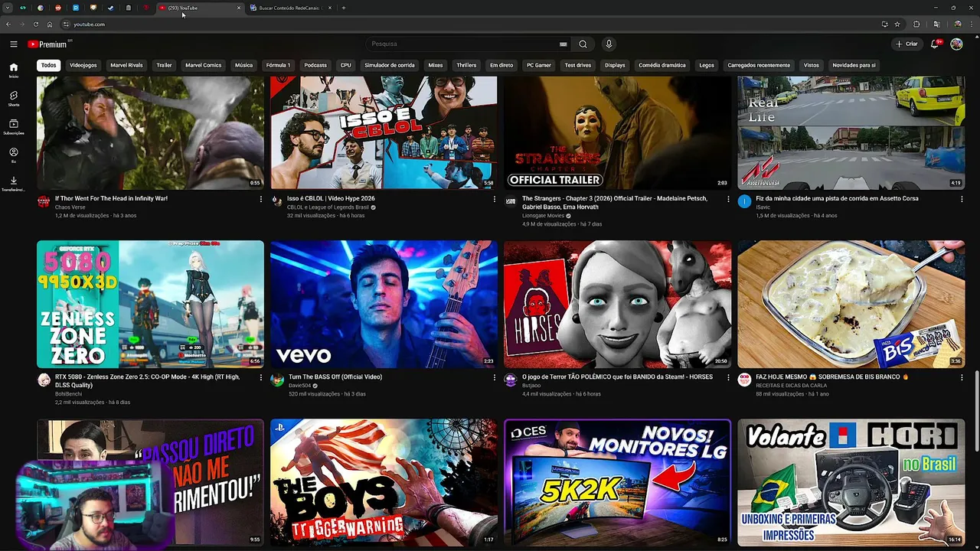Viewport: 980px width, 551px height.
Task: Bookmark this page with the star icon
Action: (897, 24)
